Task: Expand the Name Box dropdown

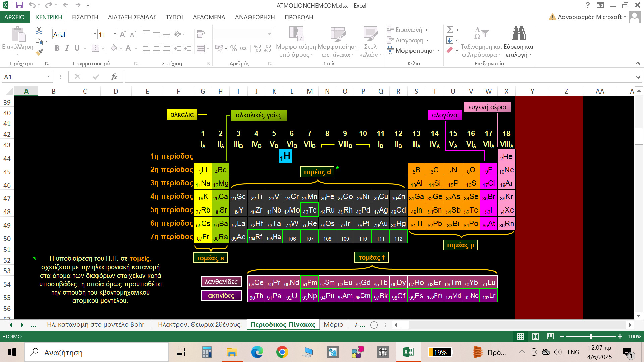Action: click(48, 77)
